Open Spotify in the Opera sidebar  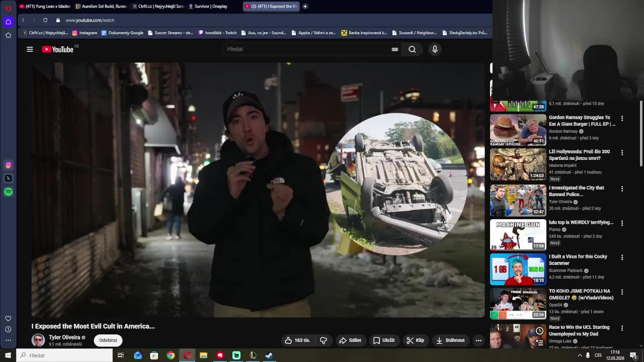(8, 192)
